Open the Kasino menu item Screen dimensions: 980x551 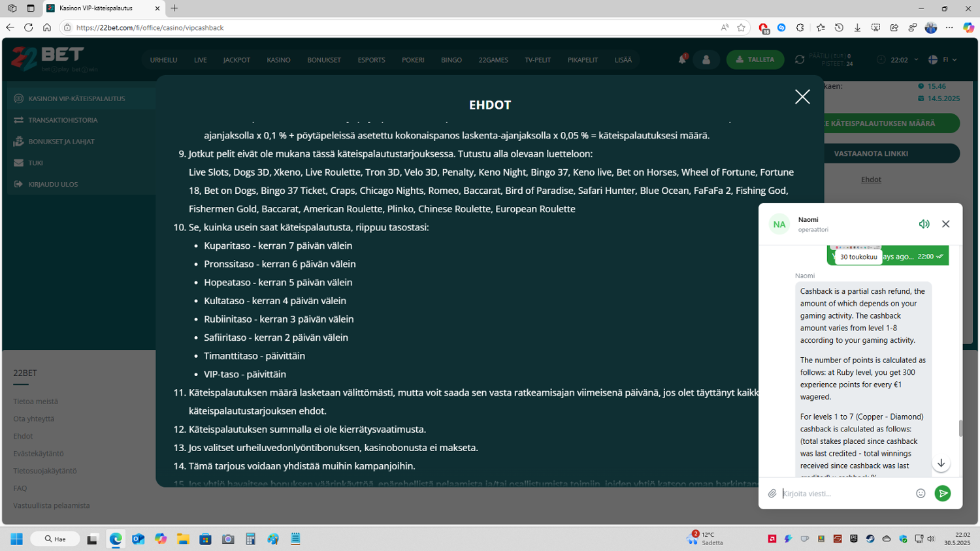tap(278, 60)
